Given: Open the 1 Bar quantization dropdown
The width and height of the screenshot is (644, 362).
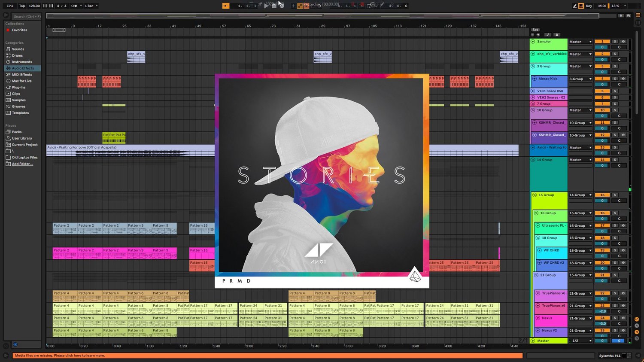Looking at the screenshot, I should click(91, 6).
